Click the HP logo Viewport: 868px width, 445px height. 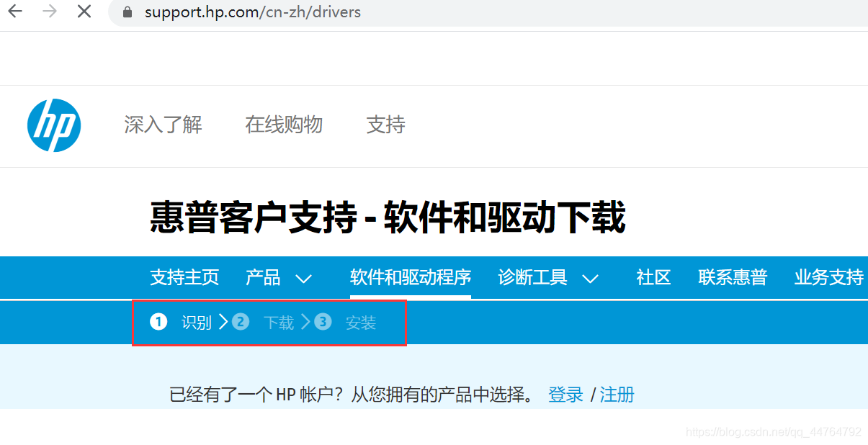tap(54, 125)
